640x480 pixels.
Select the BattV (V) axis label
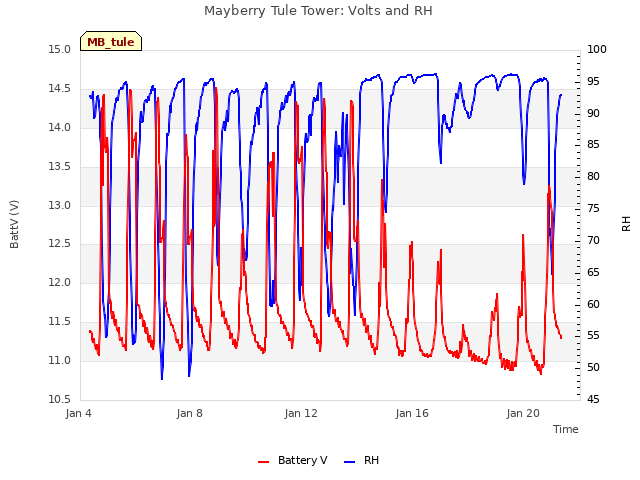click(14, 224)
